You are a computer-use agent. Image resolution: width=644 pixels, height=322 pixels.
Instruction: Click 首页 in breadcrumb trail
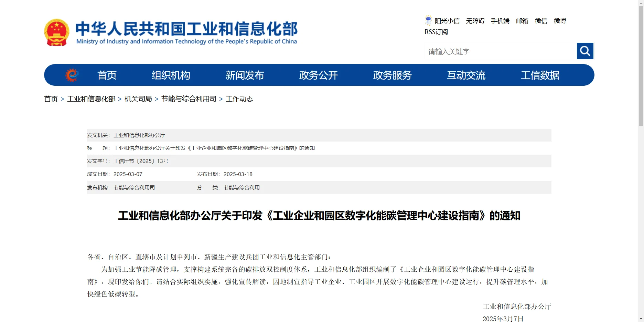51,99
